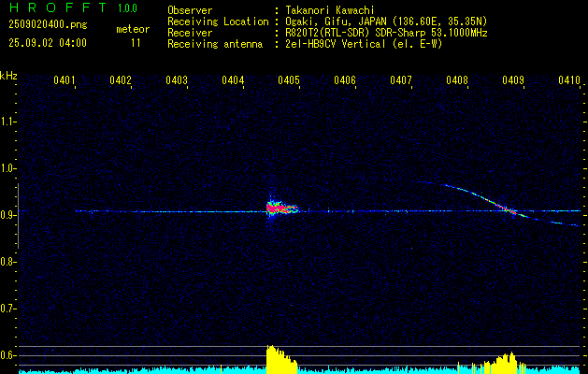Click the Receiving Location label
This screenshot has height=374, width=588.
pos(218,22)
